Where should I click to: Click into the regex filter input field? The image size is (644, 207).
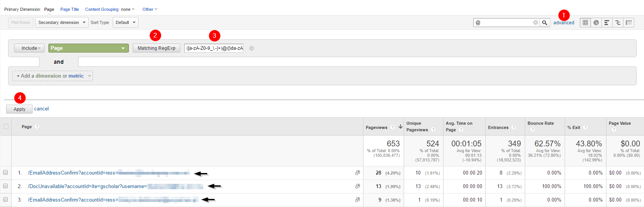point(214,48)
